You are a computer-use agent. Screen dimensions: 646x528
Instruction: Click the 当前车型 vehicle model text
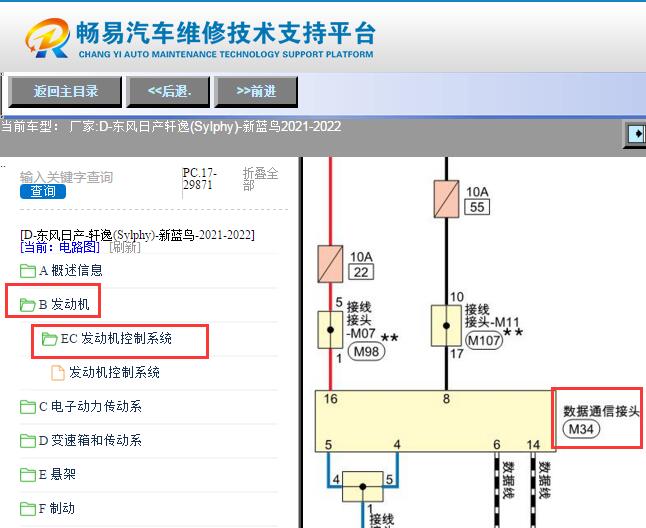click(x=171, y=126)
